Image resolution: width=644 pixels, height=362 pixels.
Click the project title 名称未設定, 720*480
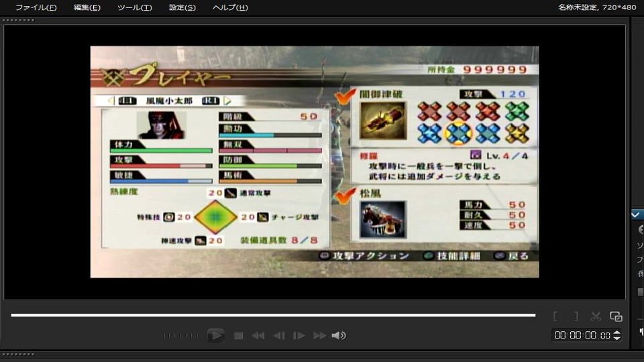(597, 7)
